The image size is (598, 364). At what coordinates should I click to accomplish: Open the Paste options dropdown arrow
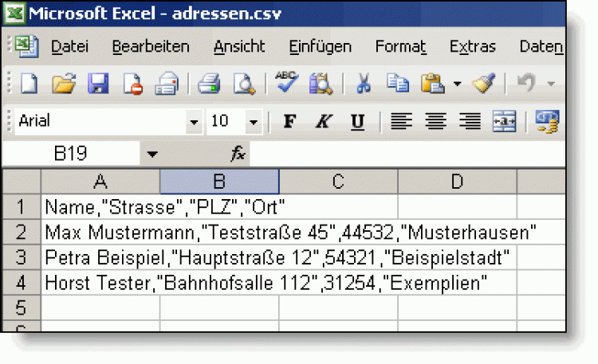[x=458, y=84]
